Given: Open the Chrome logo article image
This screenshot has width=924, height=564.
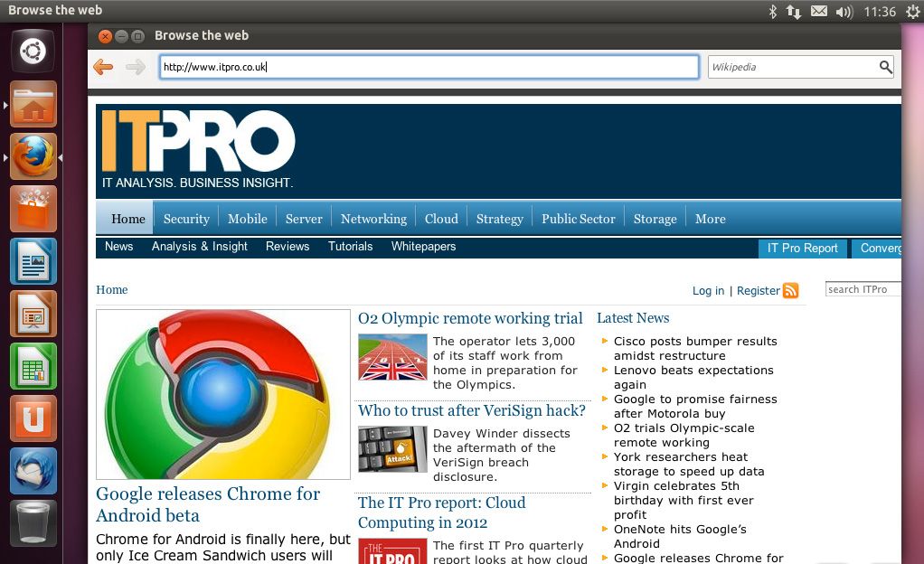Looking at the screenshot, I should tap(223, 394).
